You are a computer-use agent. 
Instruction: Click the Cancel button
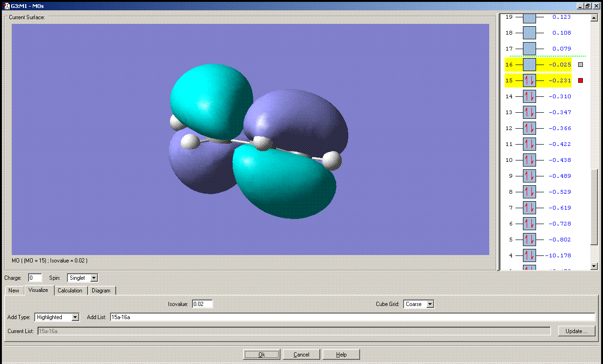[301, 355]
